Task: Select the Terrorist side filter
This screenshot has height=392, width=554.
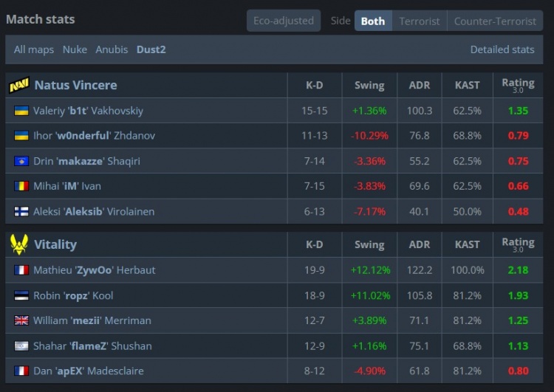Action: tap(420, 21)
